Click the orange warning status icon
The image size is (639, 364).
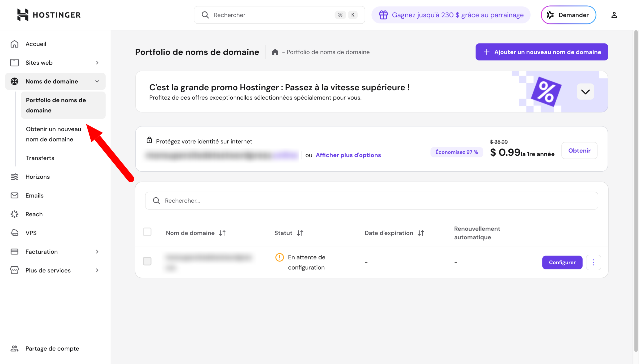pyautogui.click(x=279, y=257)
